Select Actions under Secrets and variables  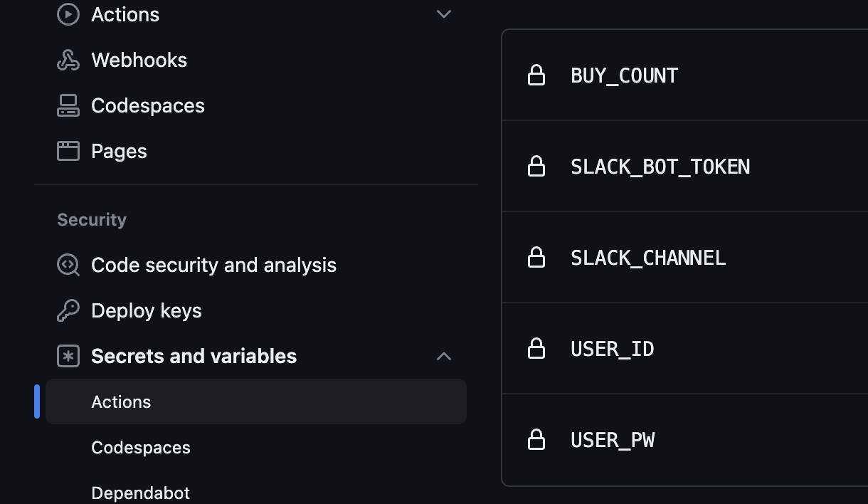click(256, 401)
